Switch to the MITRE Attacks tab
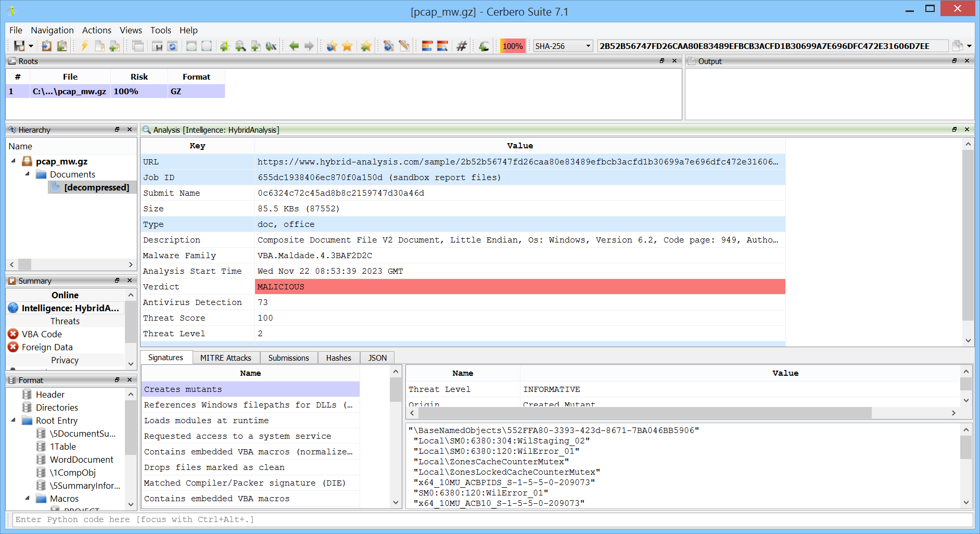Viewport: 980px width, 534px height. click(x=226, y=358)
